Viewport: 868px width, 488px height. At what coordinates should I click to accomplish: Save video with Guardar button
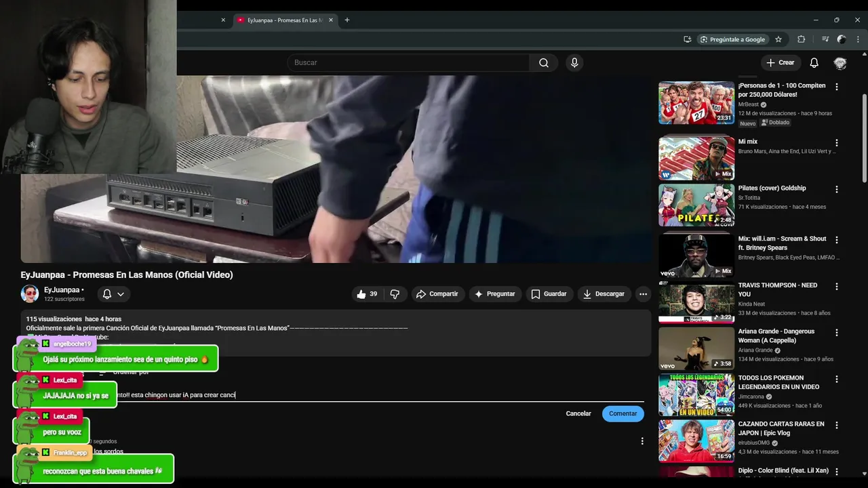click(549, 294)
